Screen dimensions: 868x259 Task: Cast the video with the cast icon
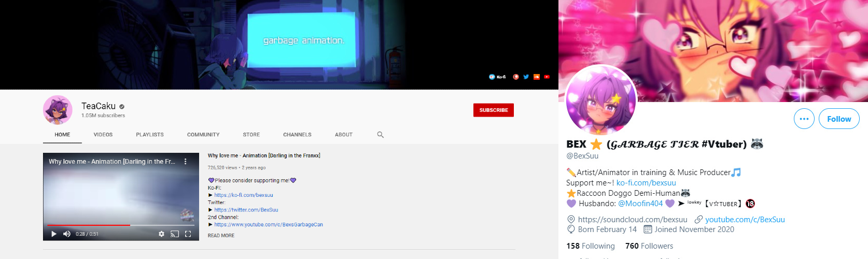pos(175,234)
